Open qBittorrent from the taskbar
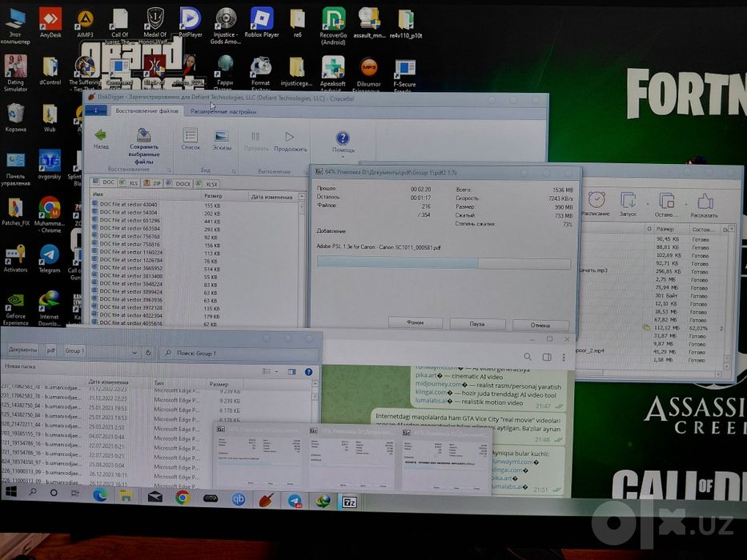The width and height of the screenshot is (747, 560). click(239, 499)
